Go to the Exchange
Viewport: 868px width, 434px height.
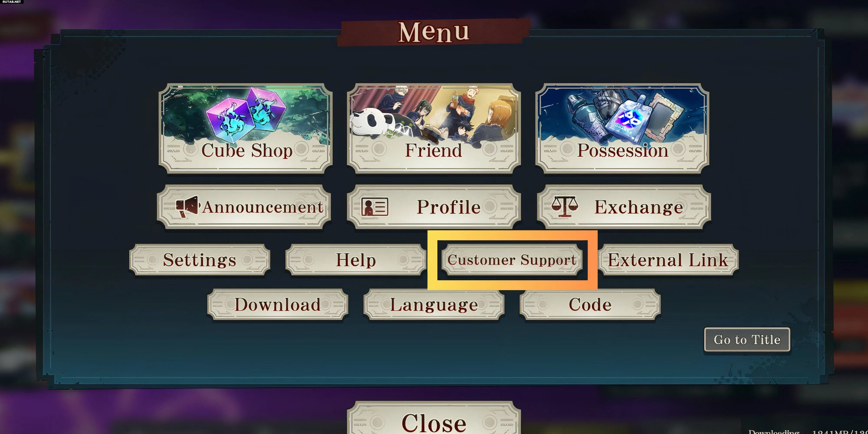coord(624,207)
